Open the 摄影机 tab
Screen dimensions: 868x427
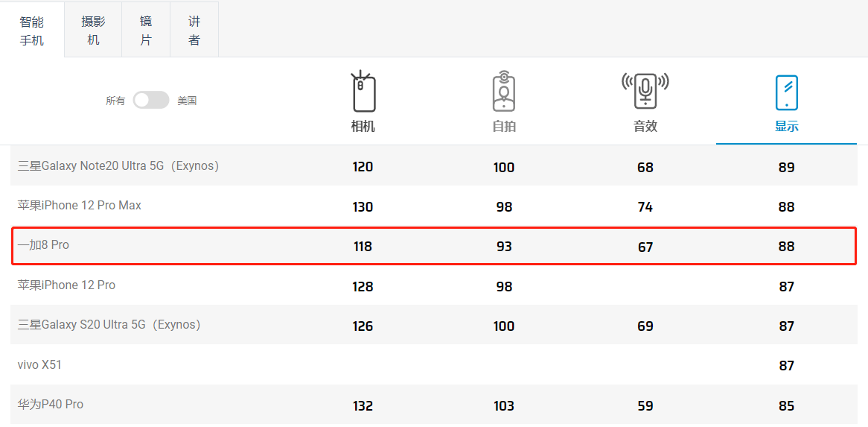click(x=93, y=31)
